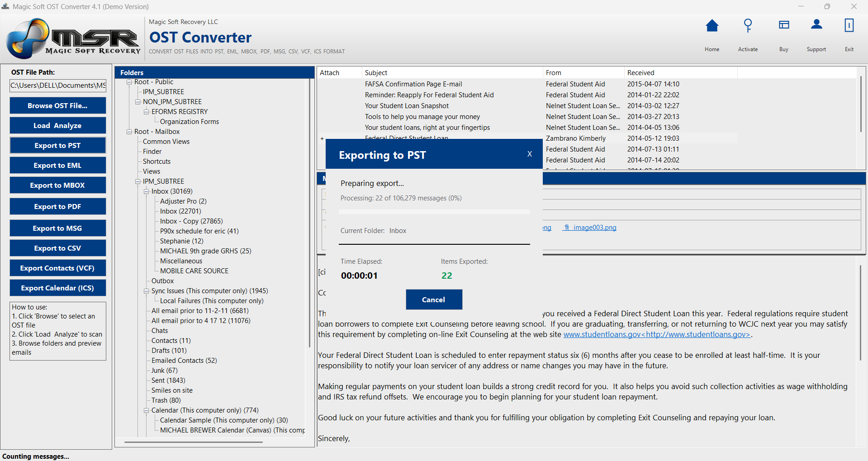Select the Junk (67) folder
Image resolution: width=868 pixels, height=461 pixels.
[x=164, y=371]
